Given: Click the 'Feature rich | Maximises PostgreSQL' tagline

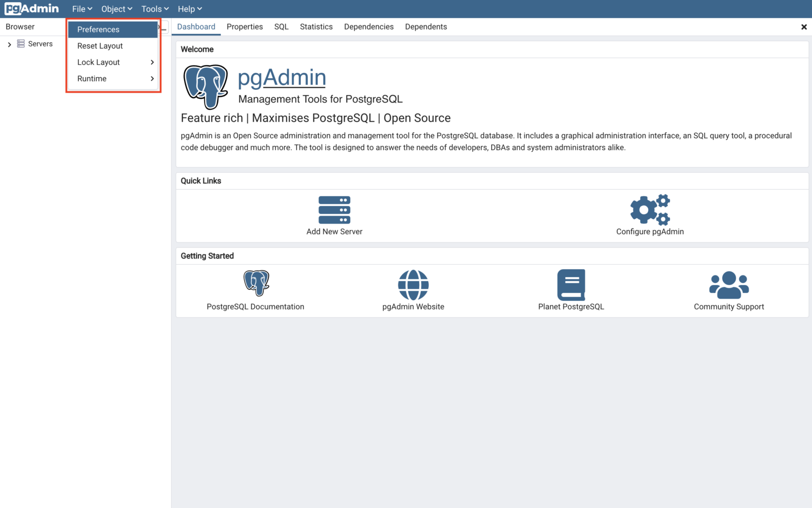Looking at the screenshot, I should 316,118.
